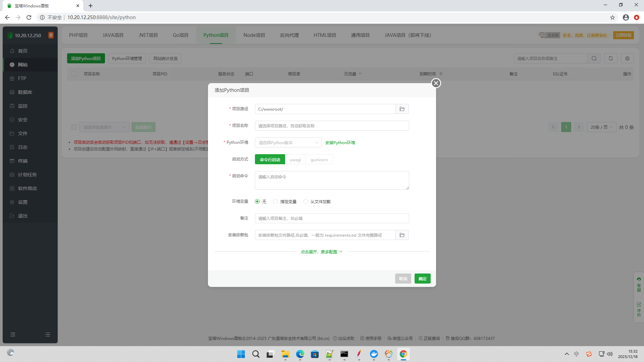Open the 20条/页 page size dropdown

(601, 127)
